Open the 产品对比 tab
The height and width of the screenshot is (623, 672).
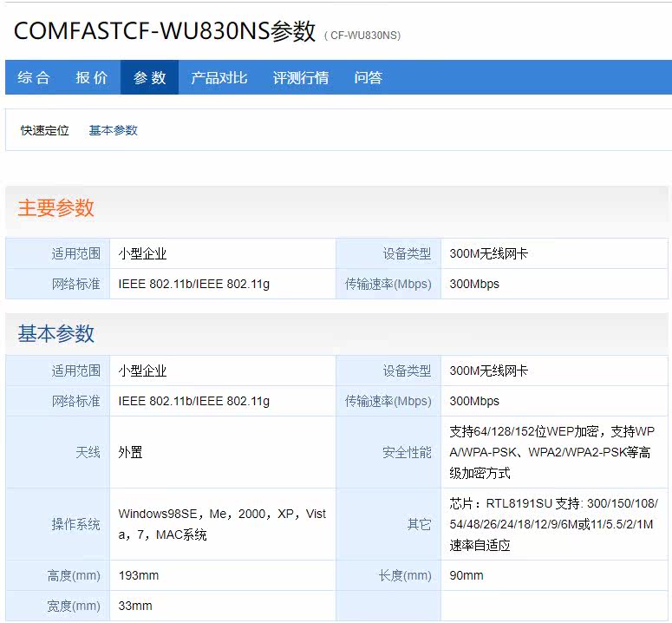[x=219, y=77]
